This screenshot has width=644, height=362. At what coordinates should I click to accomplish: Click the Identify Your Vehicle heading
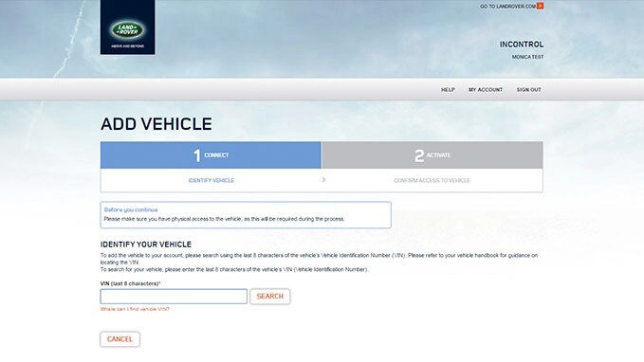point(146,244)
